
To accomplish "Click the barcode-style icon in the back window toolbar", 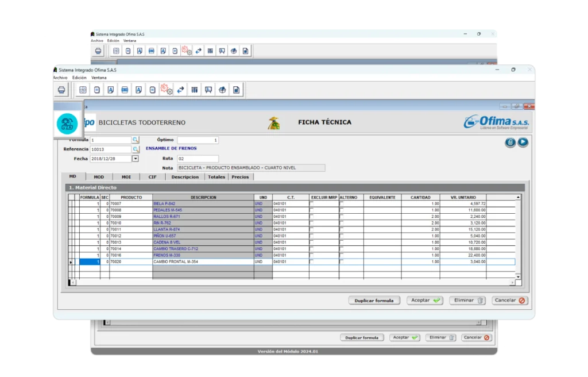I will click(x=152, y=51).
